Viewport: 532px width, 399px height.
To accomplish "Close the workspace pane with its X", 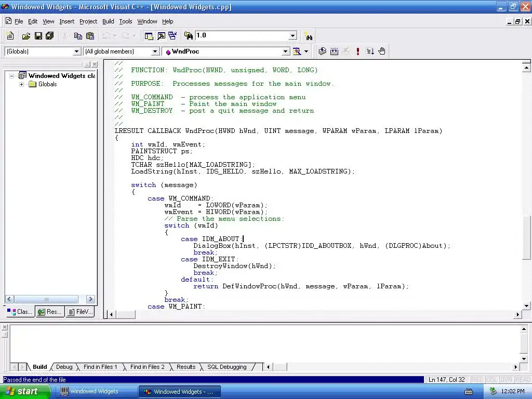I will (x=95, y=64).
